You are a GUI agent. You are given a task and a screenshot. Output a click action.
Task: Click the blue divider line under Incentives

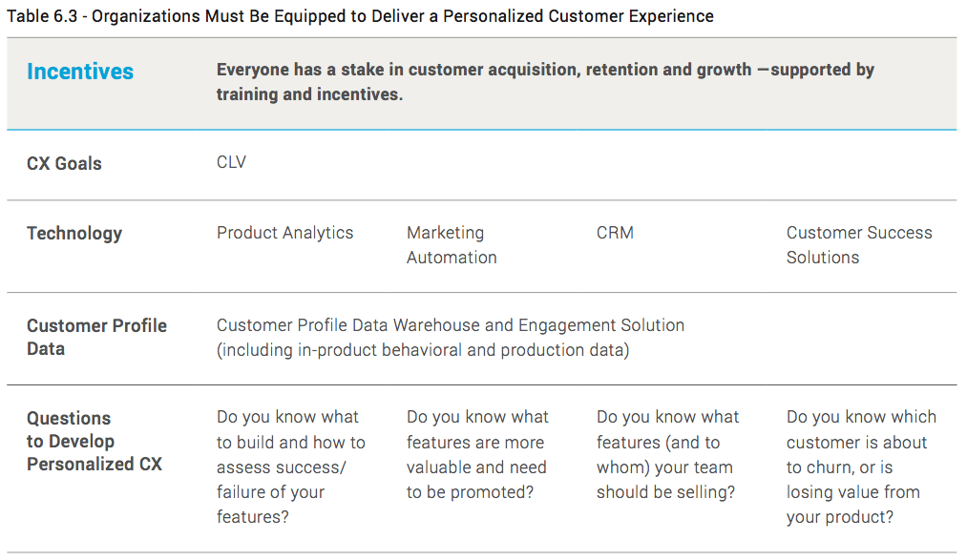[482, 130]
